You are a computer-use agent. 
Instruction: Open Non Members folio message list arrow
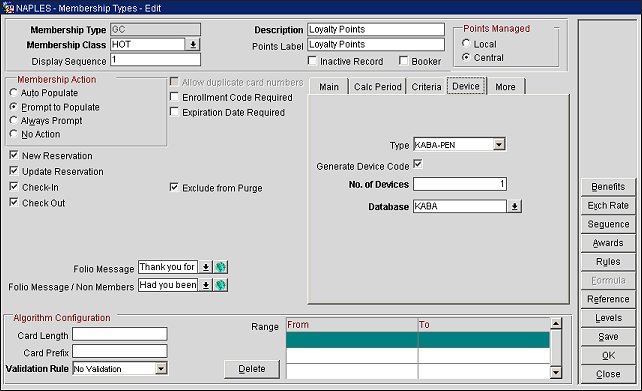[206, 285]
